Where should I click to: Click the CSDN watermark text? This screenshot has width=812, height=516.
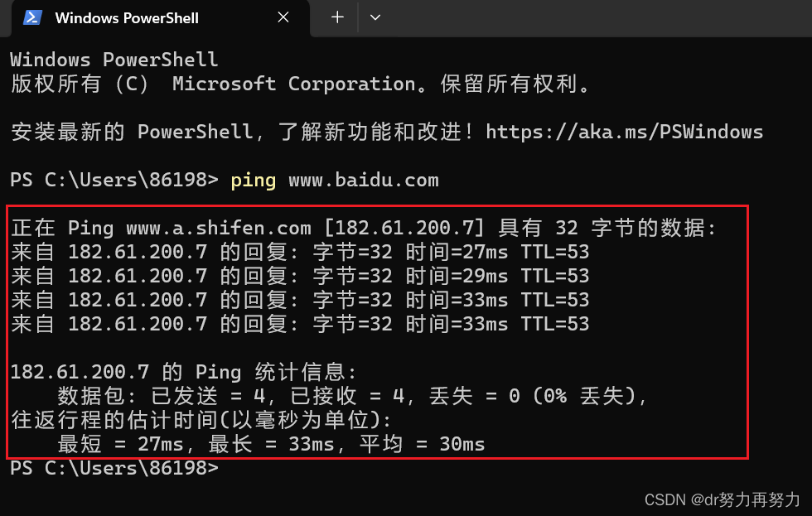click(x=719, y=500)
